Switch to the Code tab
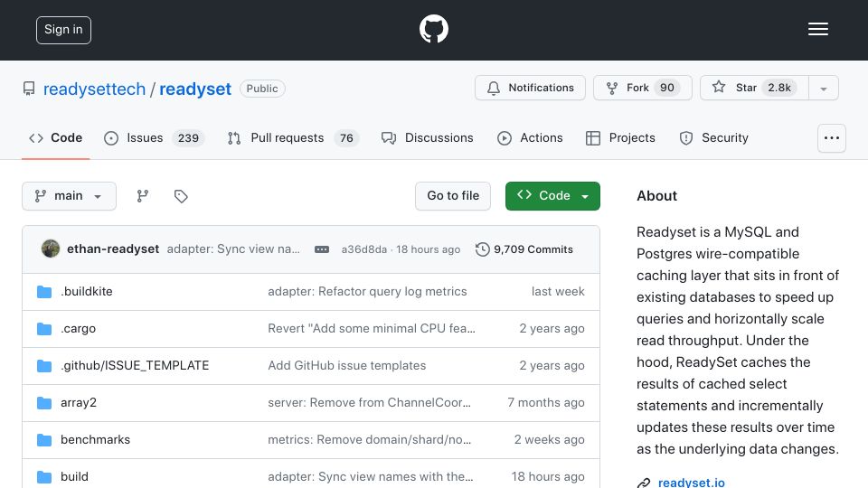The height and width of the screenshot is (488, 868). [55, 137]
